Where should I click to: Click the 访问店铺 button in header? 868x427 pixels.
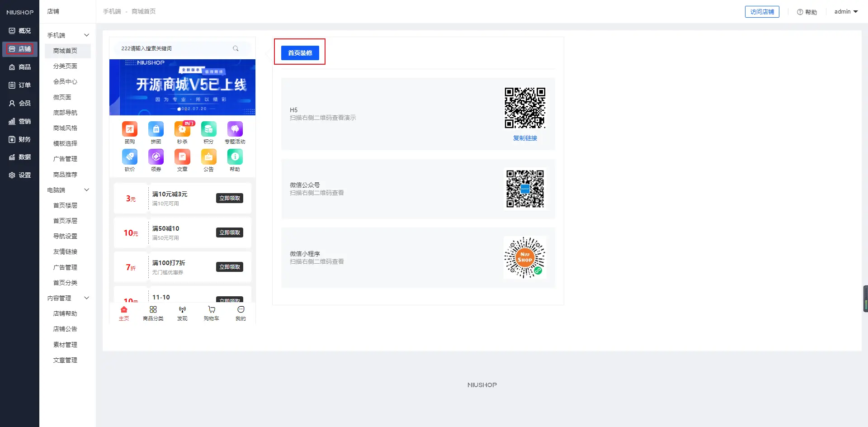762,12
